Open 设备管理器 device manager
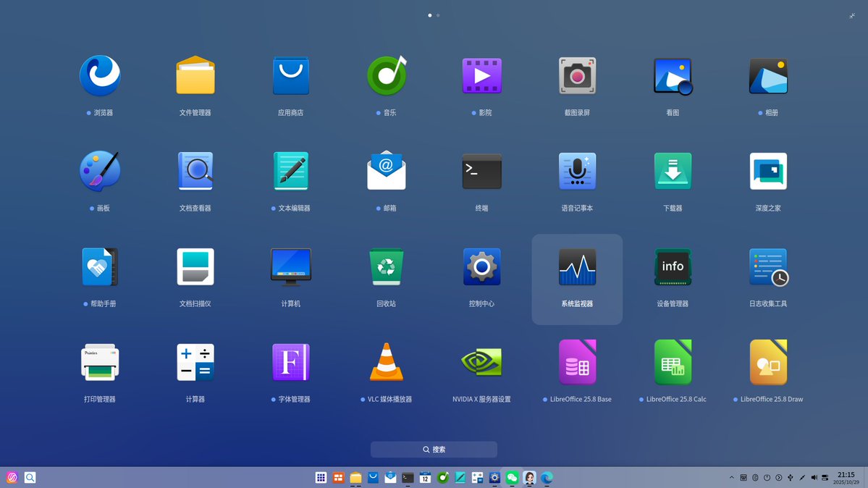Screen dimensions: 868x488 (673, 267)
